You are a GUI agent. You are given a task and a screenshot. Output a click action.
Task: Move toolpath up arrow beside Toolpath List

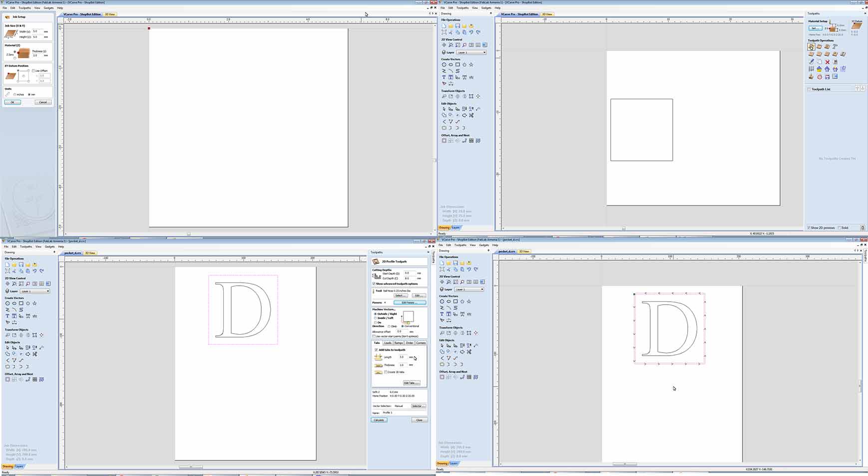[x=858, y=88]
